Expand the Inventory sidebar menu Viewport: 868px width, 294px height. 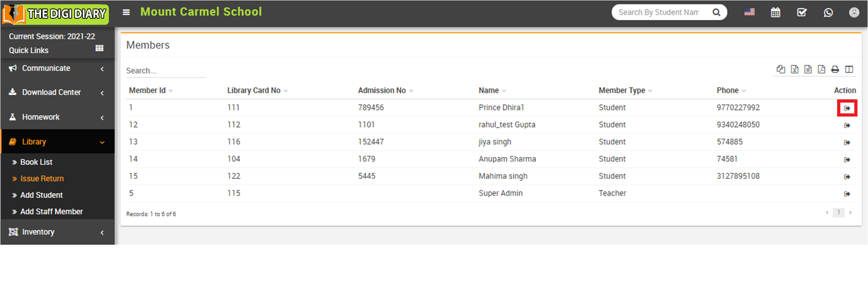coord(57,232)
